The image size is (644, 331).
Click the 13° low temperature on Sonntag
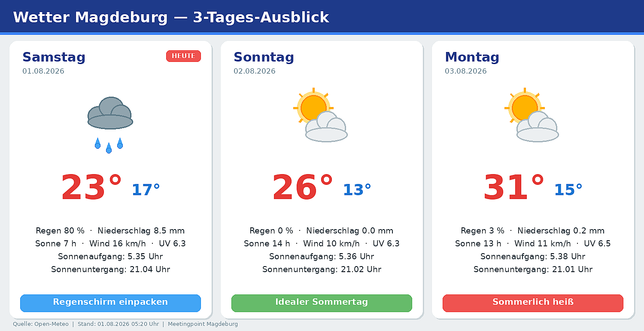tap(357, 190)
